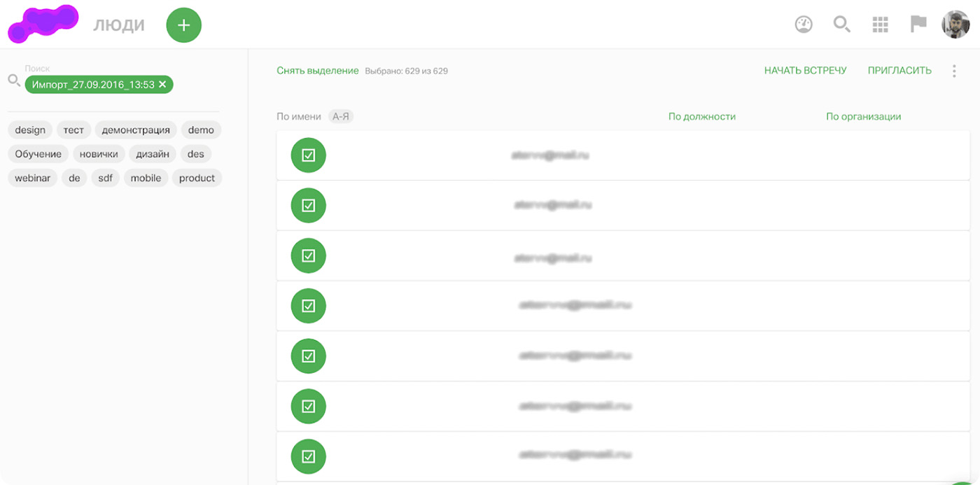The width and height of the screenshot is (980, 485).
Task: Sort list by По должности
Action: coord(701,117)
